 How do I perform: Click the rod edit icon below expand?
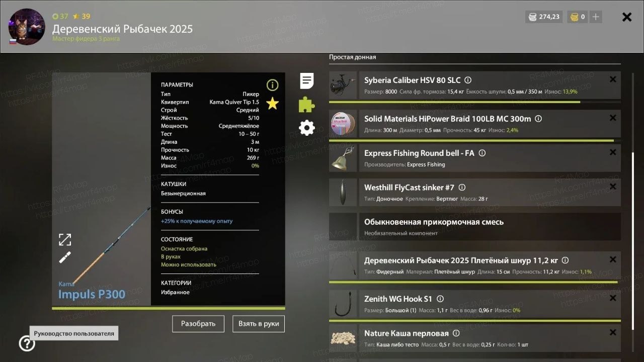[65, 257]
